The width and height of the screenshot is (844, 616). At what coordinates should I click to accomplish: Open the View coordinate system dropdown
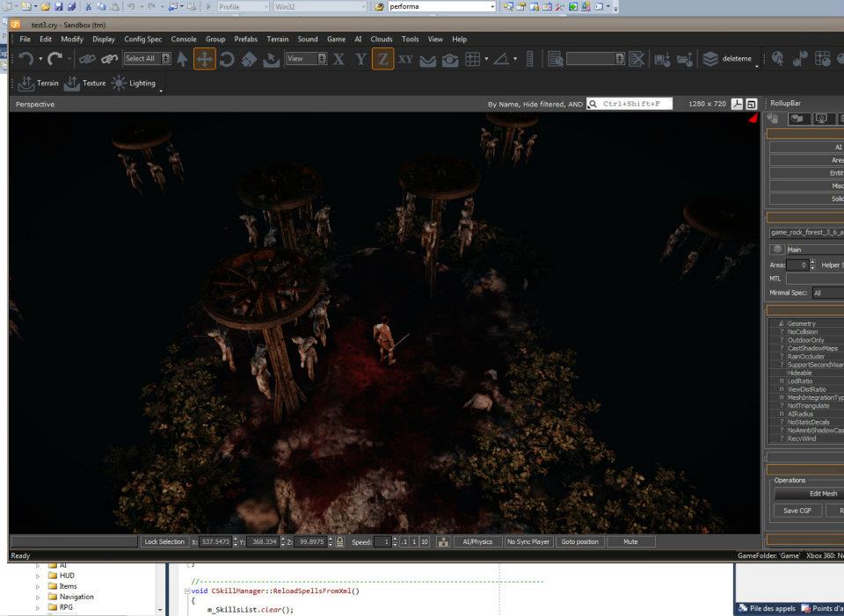click(x=306, y=59)
